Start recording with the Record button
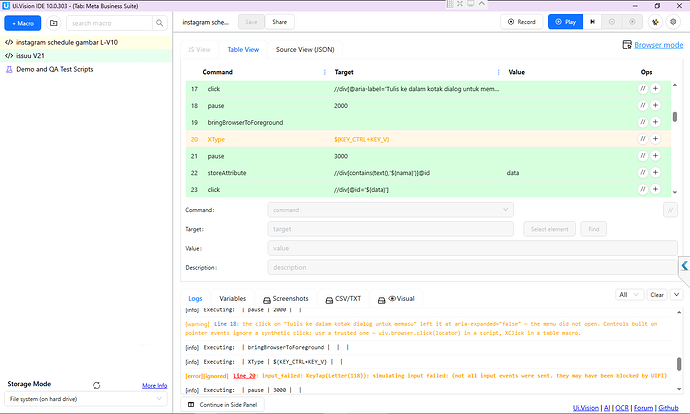 (521, 22)
